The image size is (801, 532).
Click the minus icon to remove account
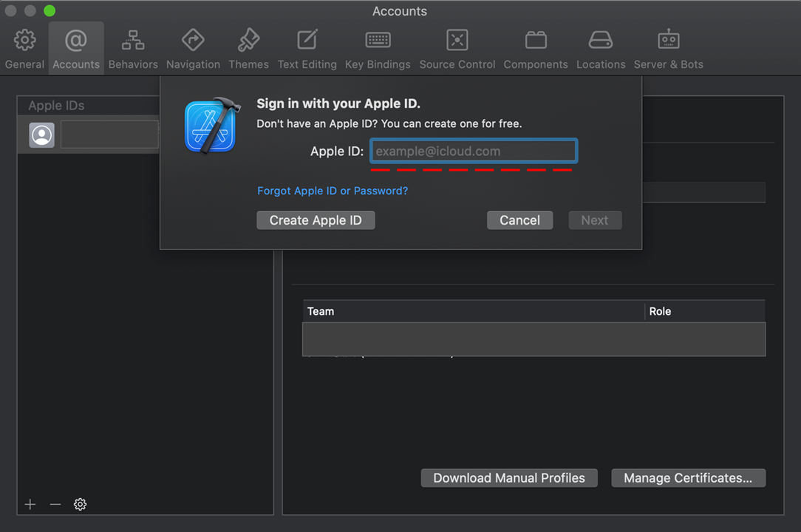(x=55, y=505)
